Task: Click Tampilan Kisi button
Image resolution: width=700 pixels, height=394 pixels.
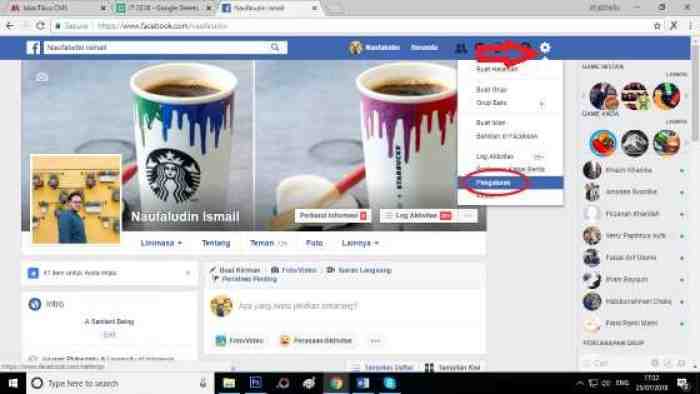Action: [x=453, y=368]
